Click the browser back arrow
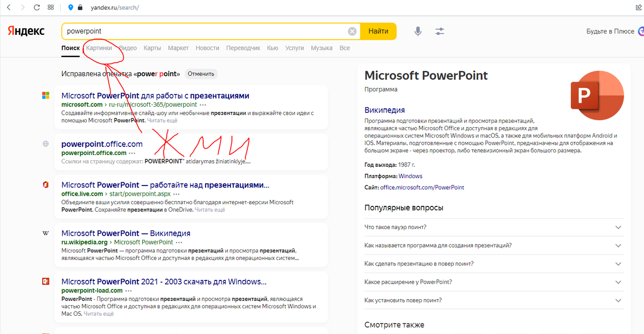The height and width of the screenshot is (334, 644). click(x=9, y=8)
